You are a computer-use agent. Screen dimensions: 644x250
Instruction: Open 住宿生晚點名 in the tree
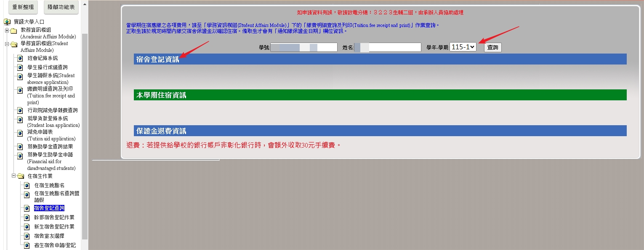click(x=49, y=185)
